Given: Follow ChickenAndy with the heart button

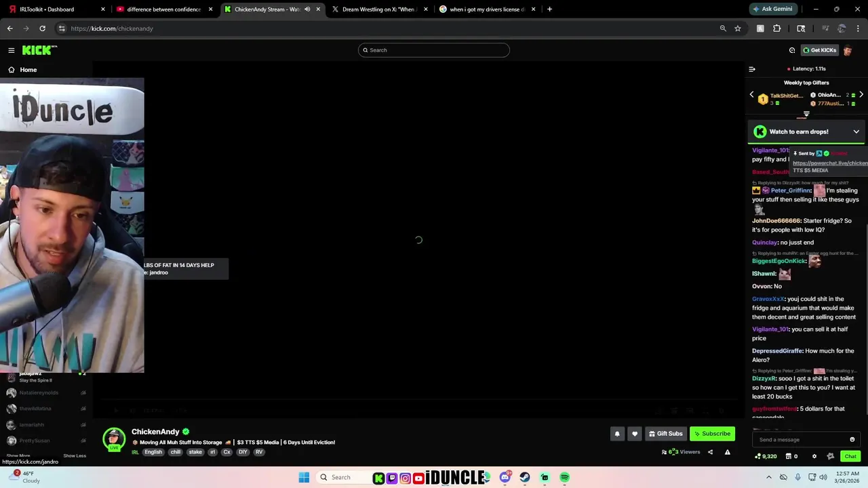Looking at the screenshot, I should click(x=635, y=434).
